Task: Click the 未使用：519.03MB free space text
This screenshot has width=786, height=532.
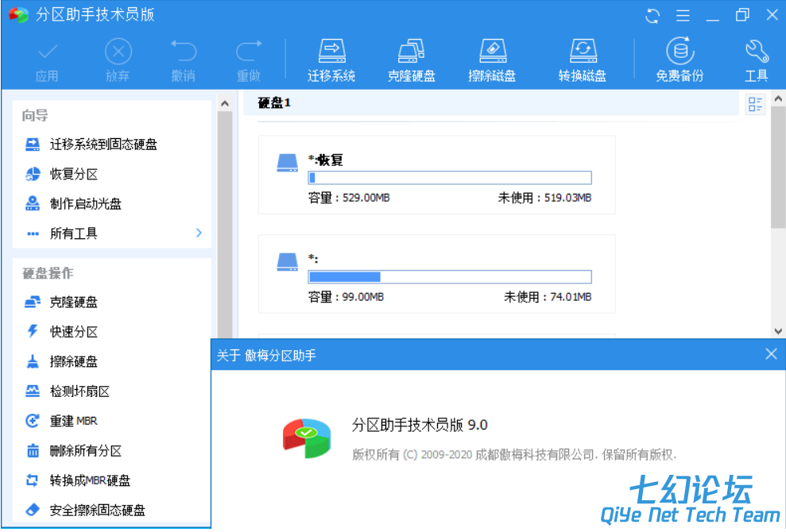Action: [x=545, y=198]
